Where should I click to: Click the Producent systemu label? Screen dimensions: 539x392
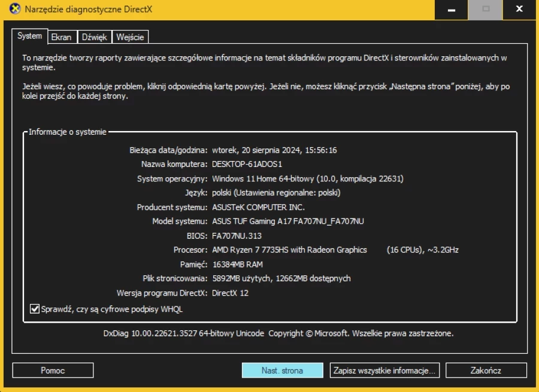172,207
